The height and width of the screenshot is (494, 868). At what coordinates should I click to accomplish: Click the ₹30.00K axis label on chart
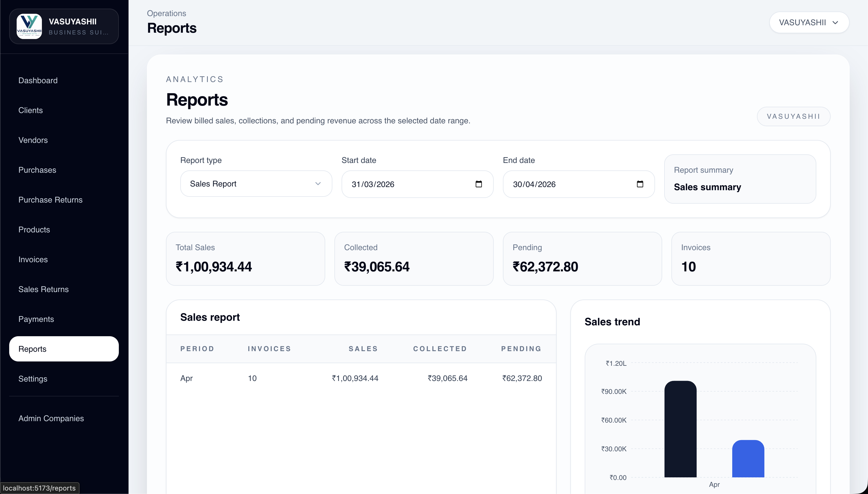613,449
